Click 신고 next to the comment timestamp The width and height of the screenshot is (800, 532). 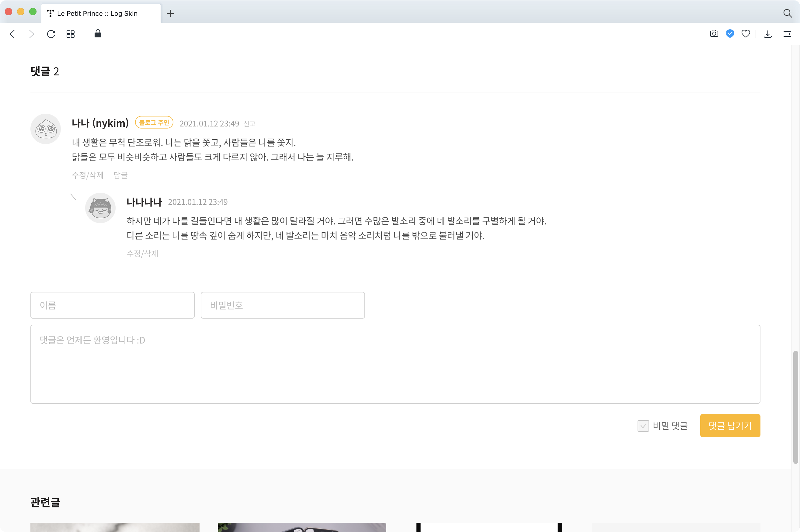click(249, 124)
